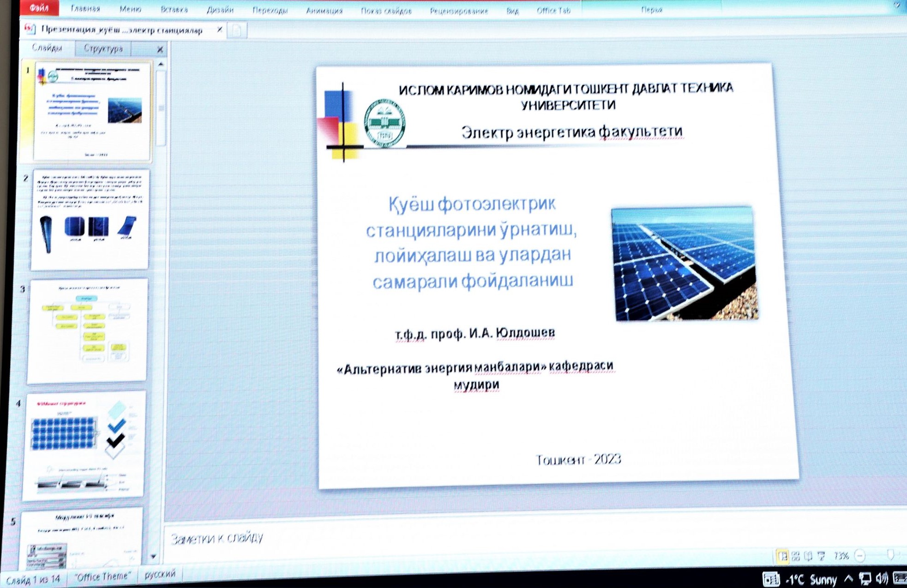Screen dimensions: 907x588
Task: Open the Вставка ribbon tab
Action: [x=174, y=9]
